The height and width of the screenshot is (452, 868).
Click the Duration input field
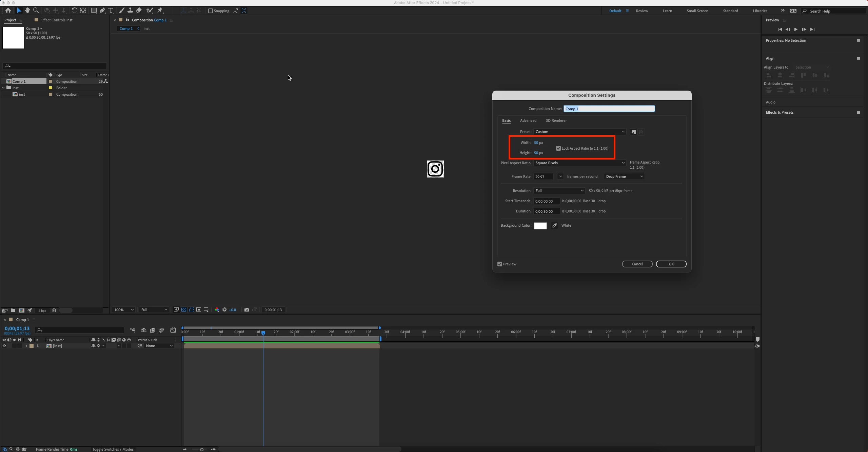[546, 211]
